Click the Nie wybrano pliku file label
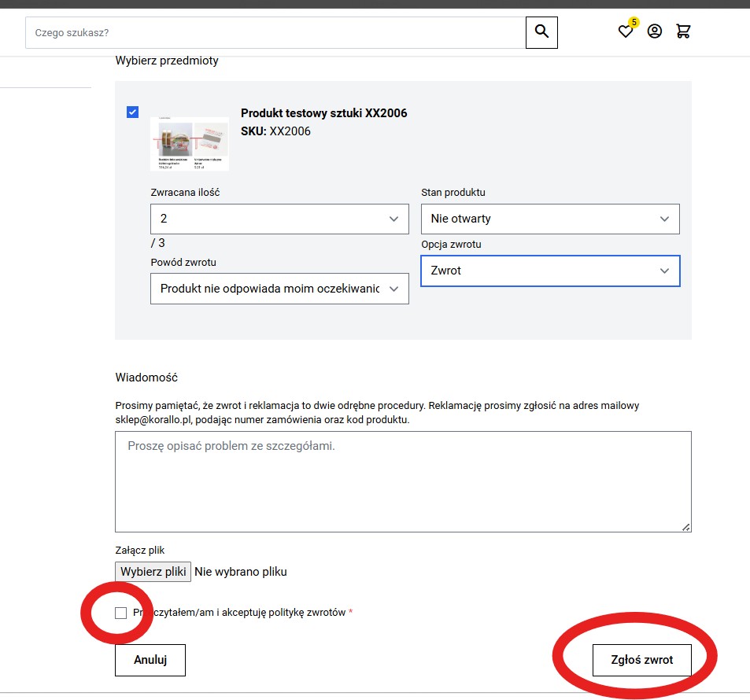The image size is (750, 700). [x=240, y=572]
